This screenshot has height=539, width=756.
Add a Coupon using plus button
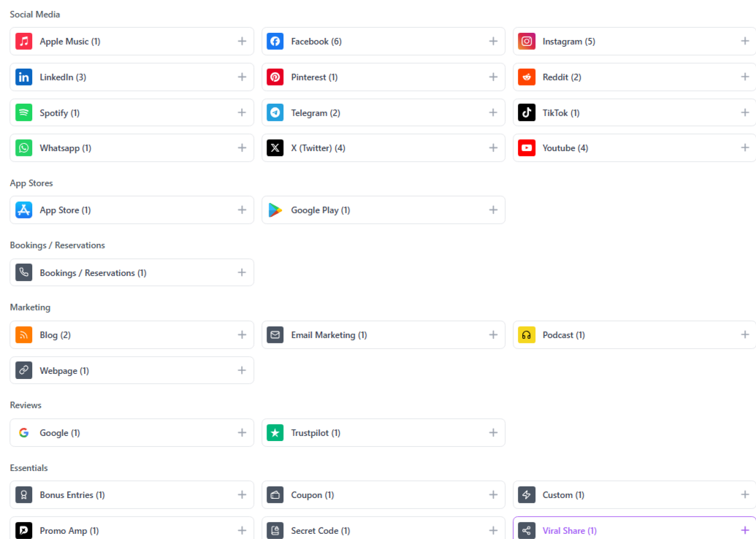[x=493, y=494]
